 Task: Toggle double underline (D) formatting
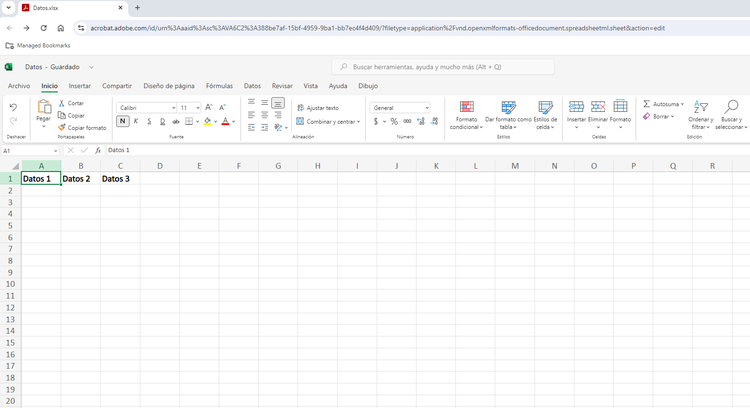(163, 121)
